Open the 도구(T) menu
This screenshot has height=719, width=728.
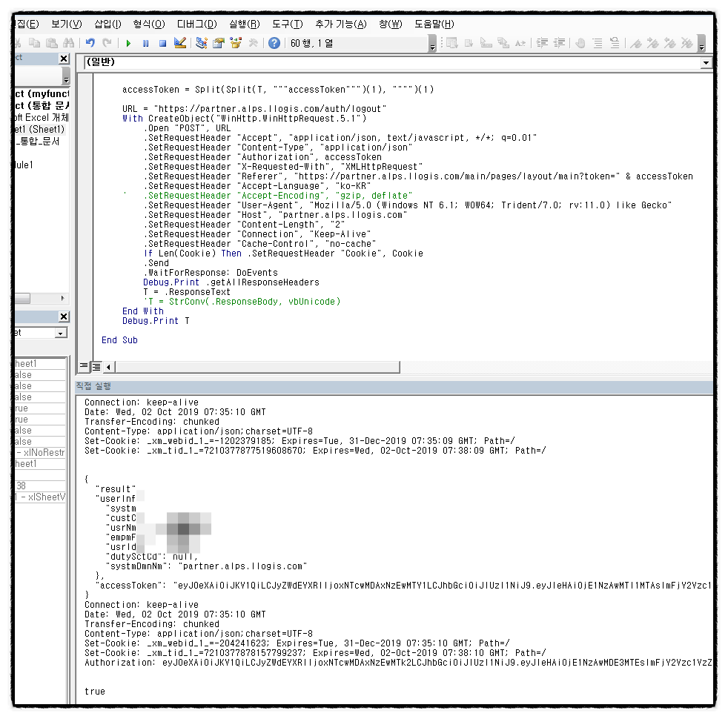288,24
